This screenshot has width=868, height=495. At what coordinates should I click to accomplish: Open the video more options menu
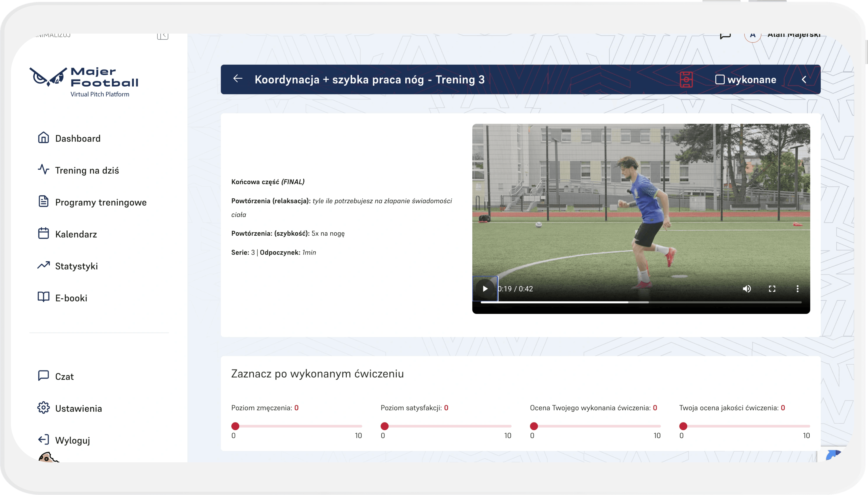[797, 289]
